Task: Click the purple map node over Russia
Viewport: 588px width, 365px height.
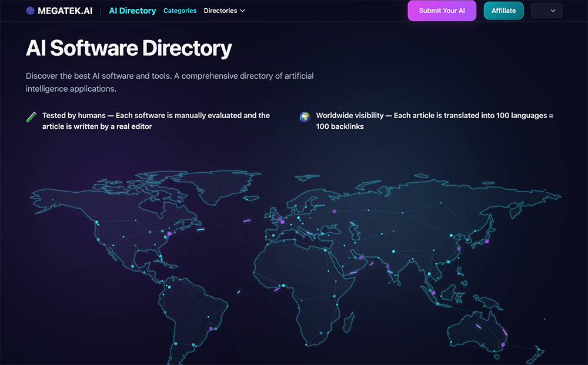Action: pos(334,211)
